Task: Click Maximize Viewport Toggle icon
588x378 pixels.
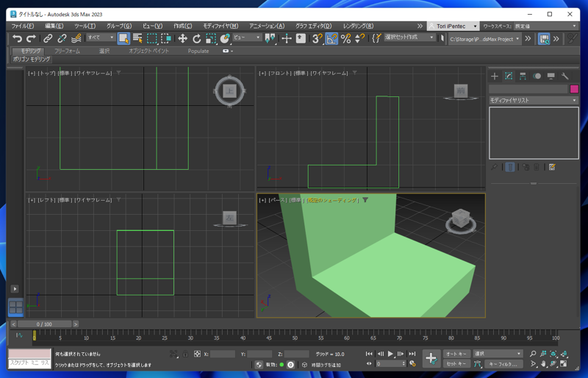Action: [x=563, y=363]
